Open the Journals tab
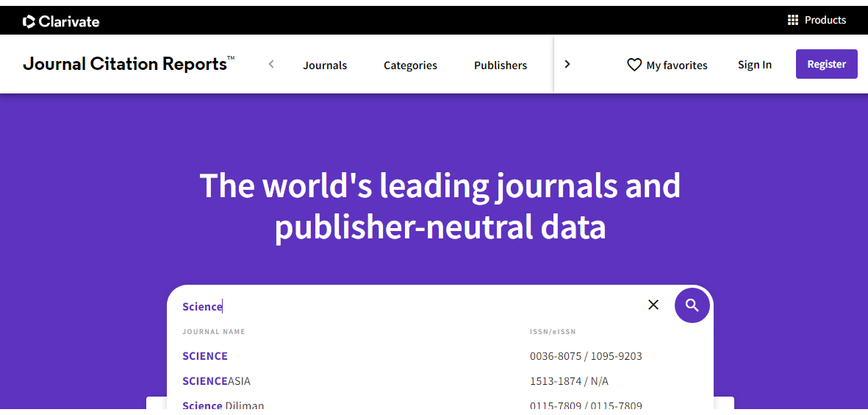Screen dimensions: 868x415 (x=325, y=65)
